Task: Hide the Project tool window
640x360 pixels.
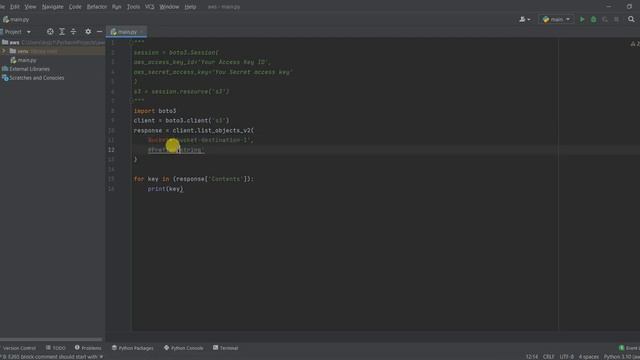Action: [100, 31]
